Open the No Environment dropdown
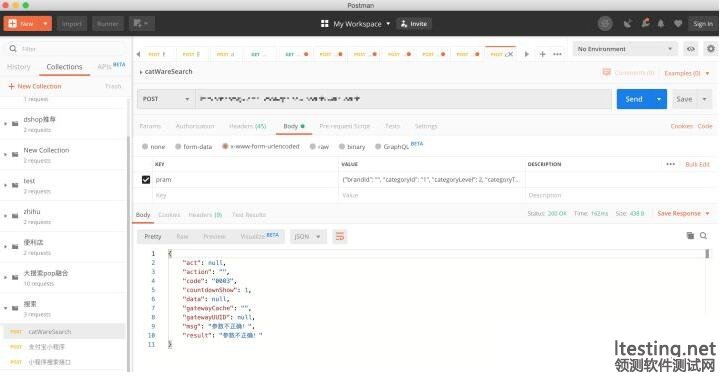The width and height of the screenshot is (727, 379). pyautogui.click(x=625, y=49)
